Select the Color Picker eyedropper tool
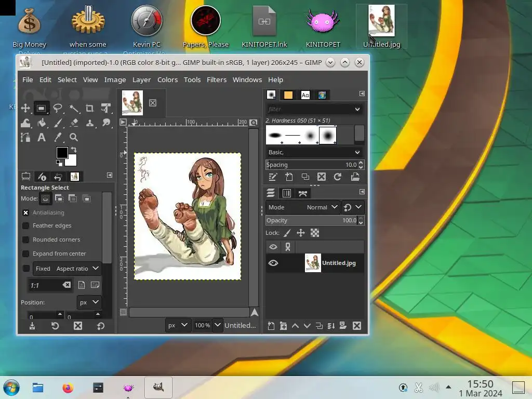Screen dimensions: 532x399 click(58, 137)
